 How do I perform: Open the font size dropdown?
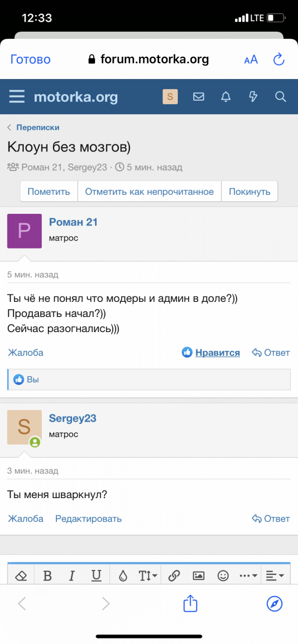(x=148, y=576)
